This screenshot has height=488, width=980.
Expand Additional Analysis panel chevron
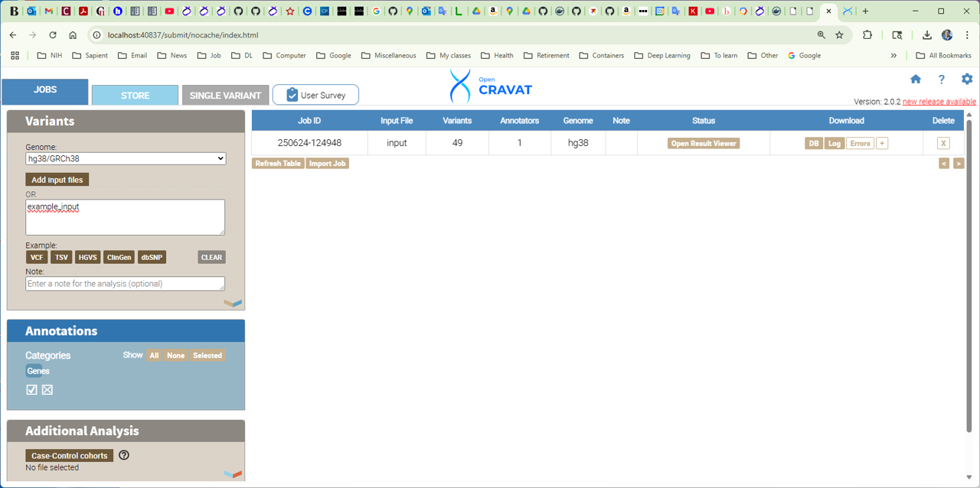coord(233,474)
